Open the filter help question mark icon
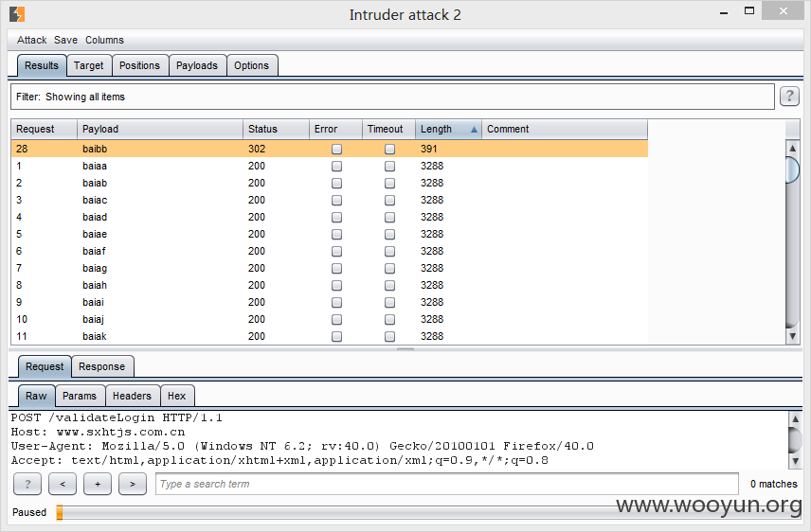The image size is (811, 532). [789, 97]
